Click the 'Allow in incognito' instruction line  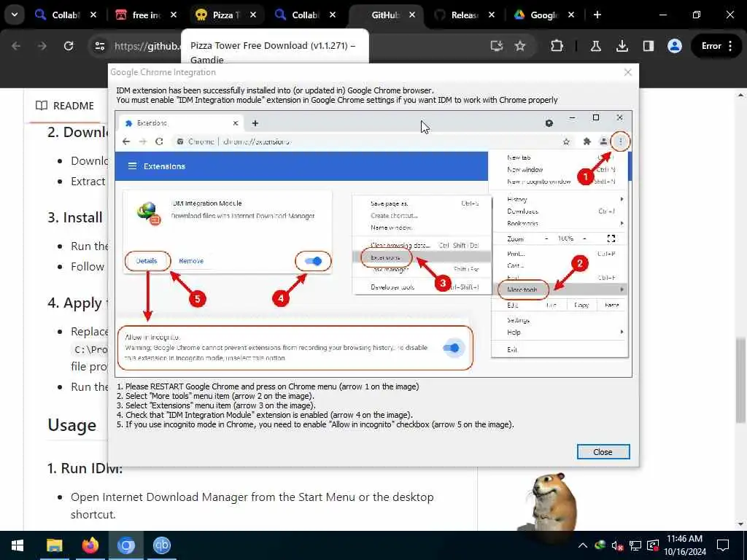point(315,424)
